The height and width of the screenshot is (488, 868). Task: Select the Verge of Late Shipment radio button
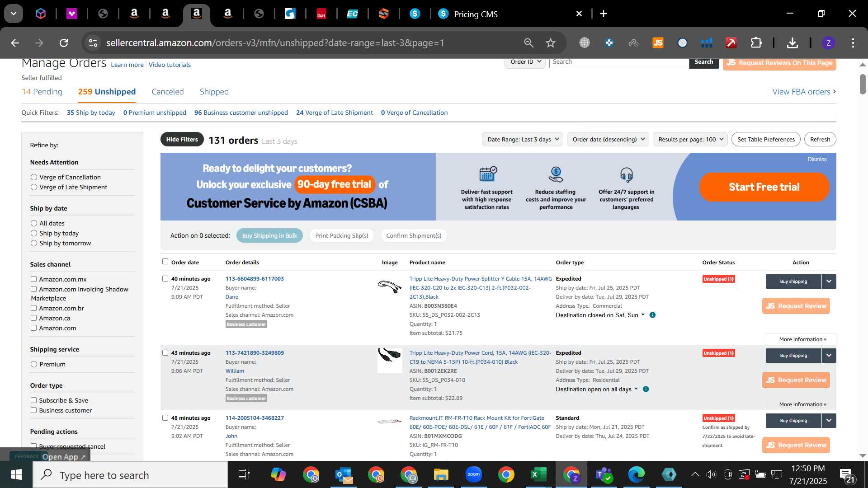(34, 187)
